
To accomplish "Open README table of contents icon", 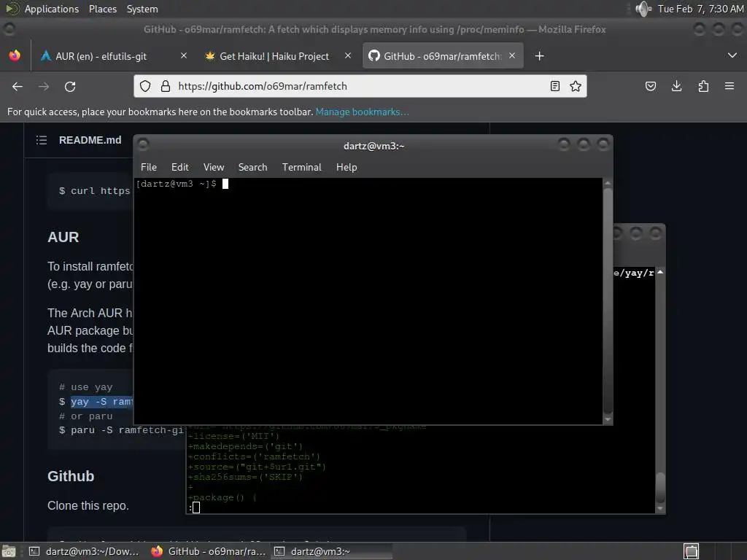I will pyautogui.click(x=42, y=140).
